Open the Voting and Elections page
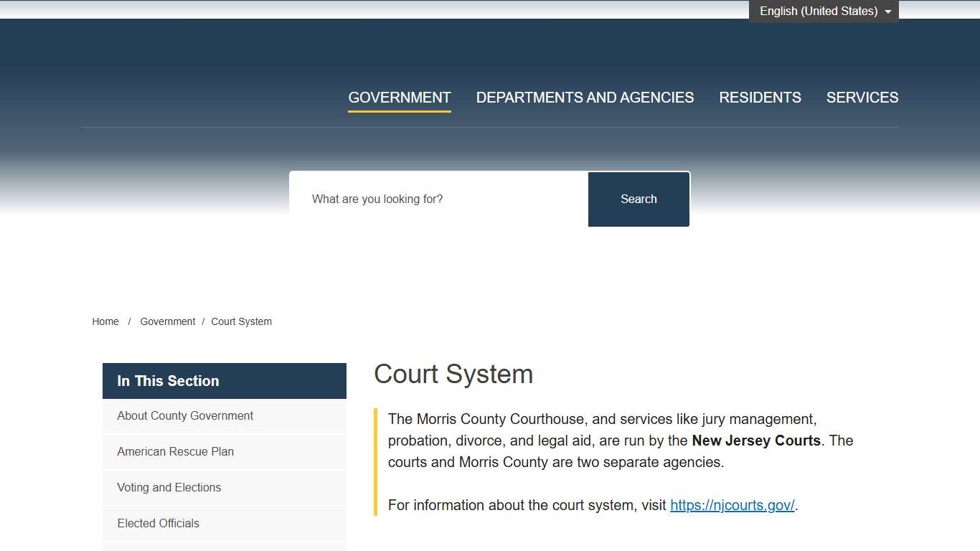Screen dimensions: 980x551 click(169, 488)
